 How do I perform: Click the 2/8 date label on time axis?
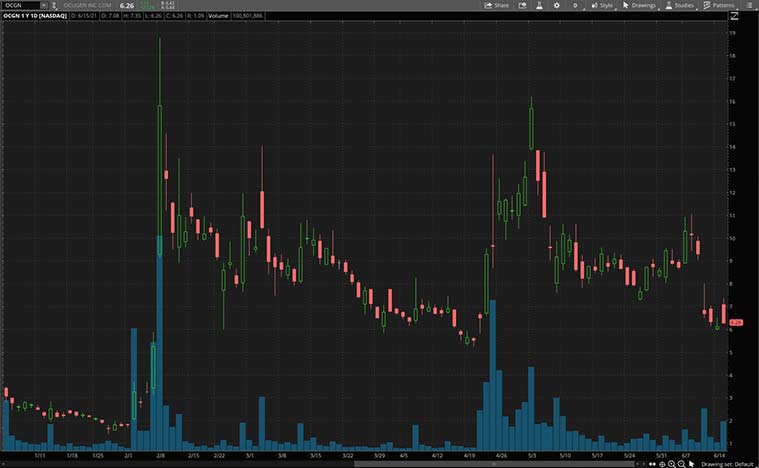click(x=161, y=455)
